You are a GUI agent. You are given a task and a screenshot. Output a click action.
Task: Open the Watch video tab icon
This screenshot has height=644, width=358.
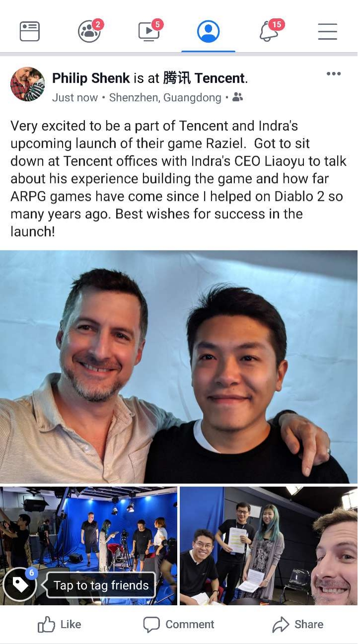(150, 30)
